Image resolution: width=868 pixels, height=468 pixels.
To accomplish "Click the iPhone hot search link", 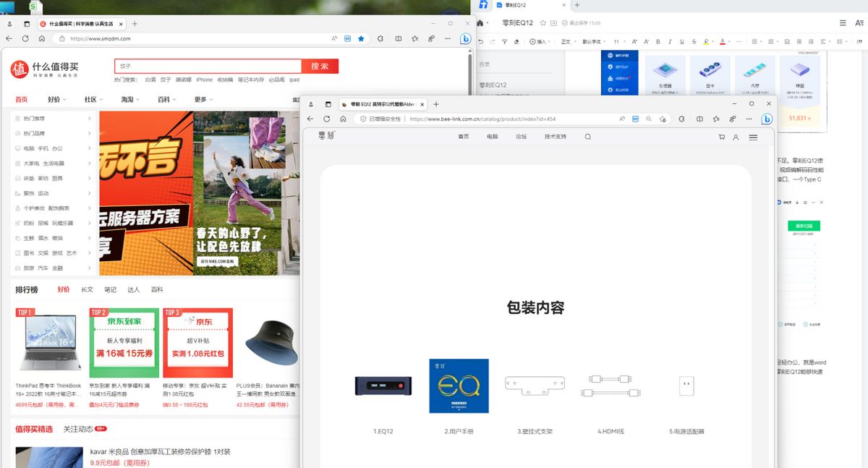I will pyautogui.click(x=205, y=80).
